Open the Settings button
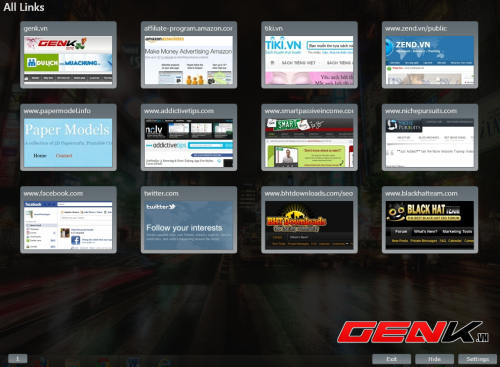The width and height of the screenshot is (500, 367). (477, 359)
